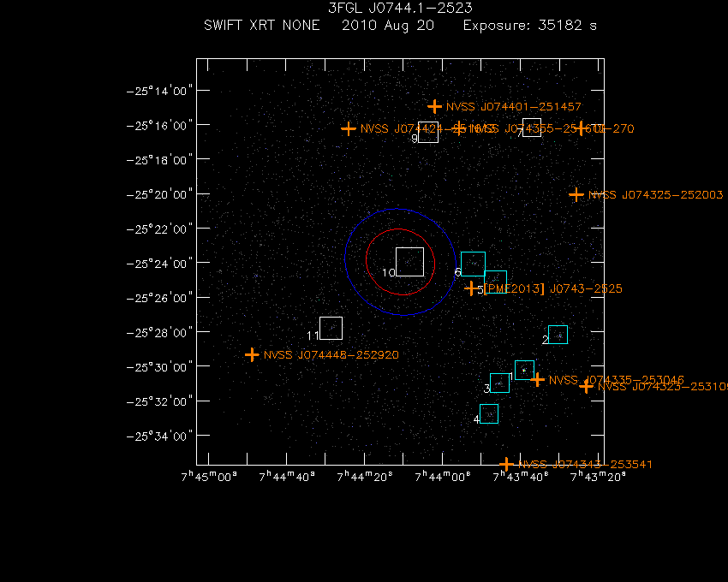Click the orange cross for NVSS J074335-253046
Screen dimensions: 728x582
click(x=538, y=380)
